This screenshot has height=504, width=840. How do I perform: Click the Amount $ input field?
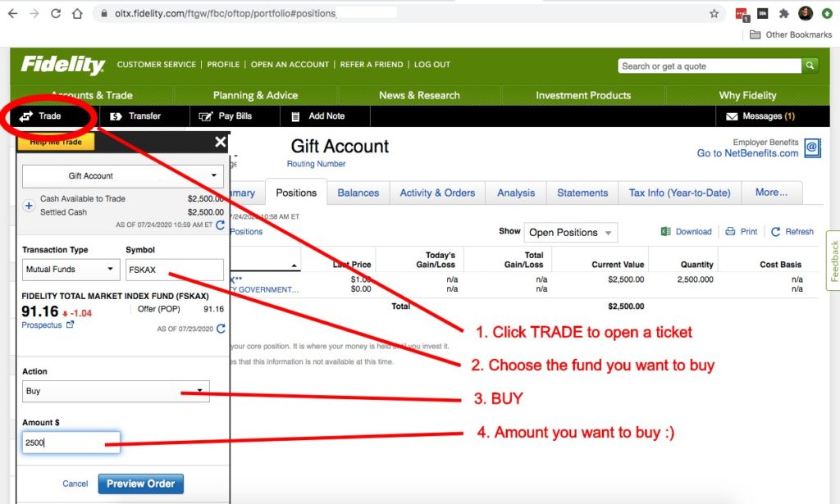71,443
